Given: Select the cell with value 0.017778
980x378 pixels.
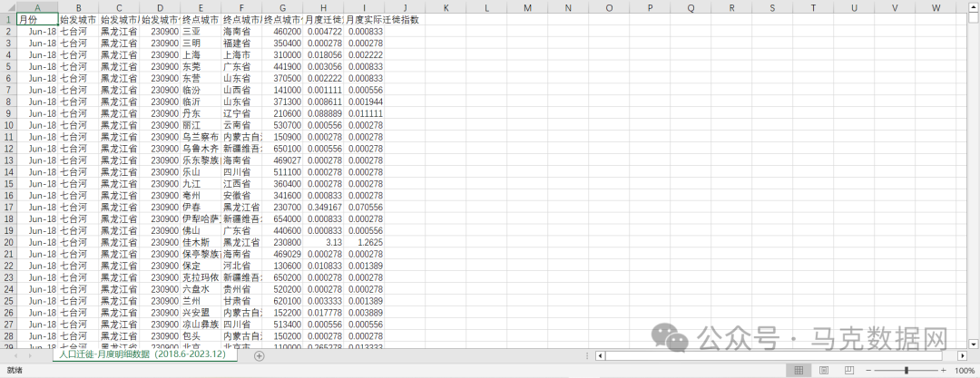Looking at the screenshot, I should 324,313.
